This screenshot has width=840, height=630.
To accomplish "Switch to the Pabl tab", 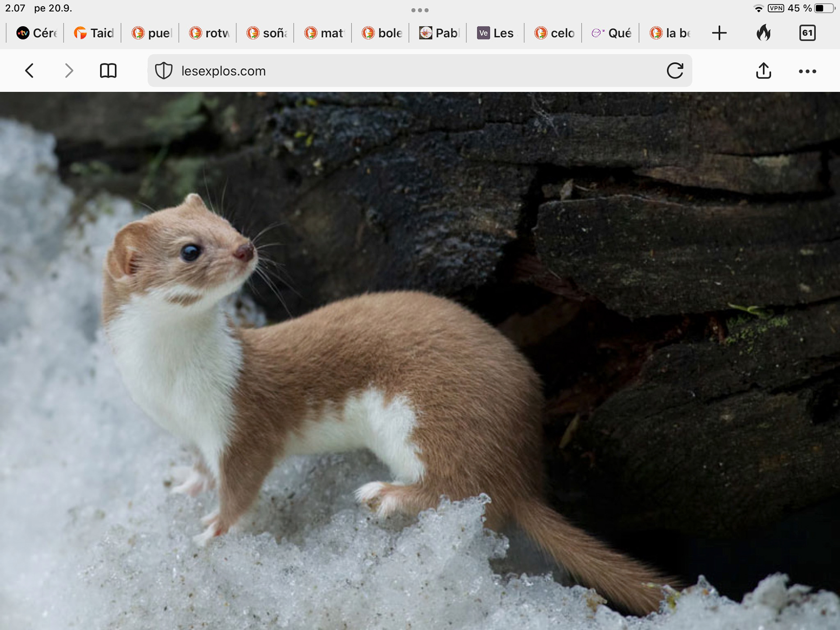I will [x=439, y=33].
